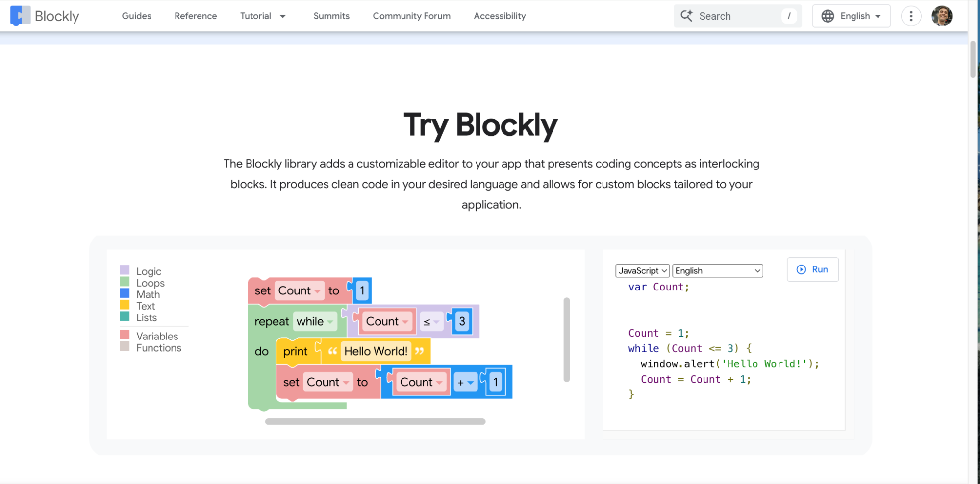Click the closing quote mark icon
Image resolution: width=980 pixels, height=484 pixels.
[x=420, y=351]
